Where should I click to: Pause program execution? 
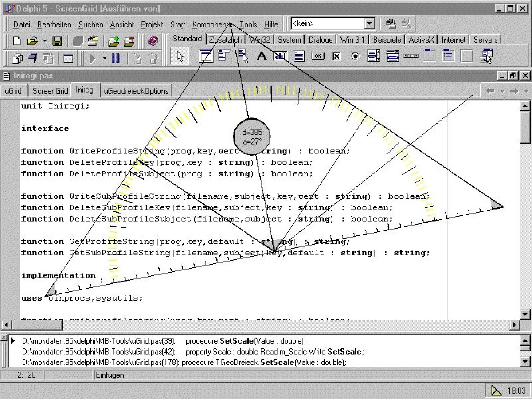115,59
